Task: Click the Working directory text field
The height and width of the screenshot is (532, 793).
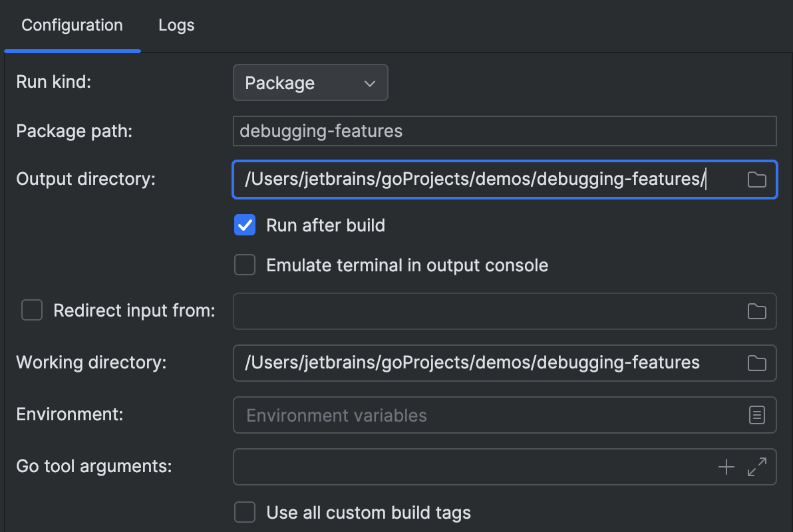Action: point(486,363)
